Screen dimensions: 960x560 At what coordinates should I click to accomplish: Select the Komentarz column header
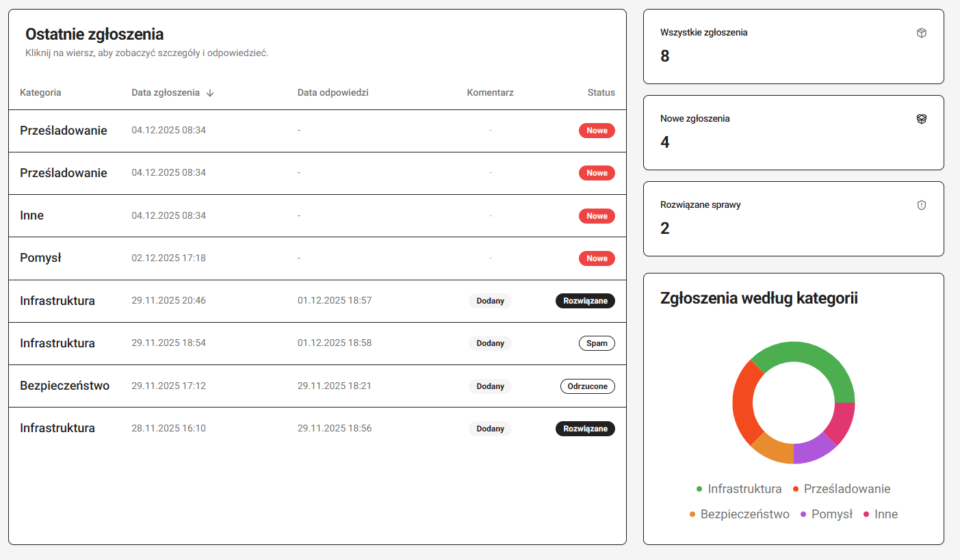pyautogui.click(x=490, y=92)
